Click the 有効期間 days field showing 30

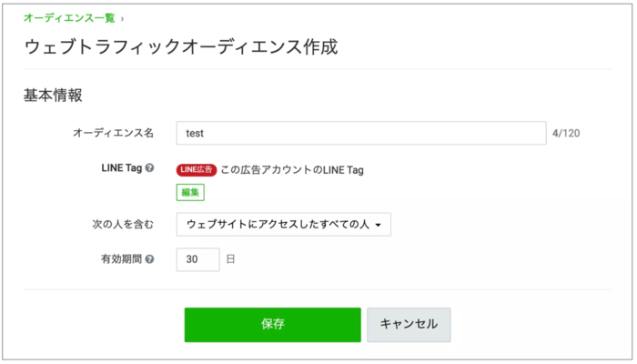pyautogui.click(x=197, y=259)
